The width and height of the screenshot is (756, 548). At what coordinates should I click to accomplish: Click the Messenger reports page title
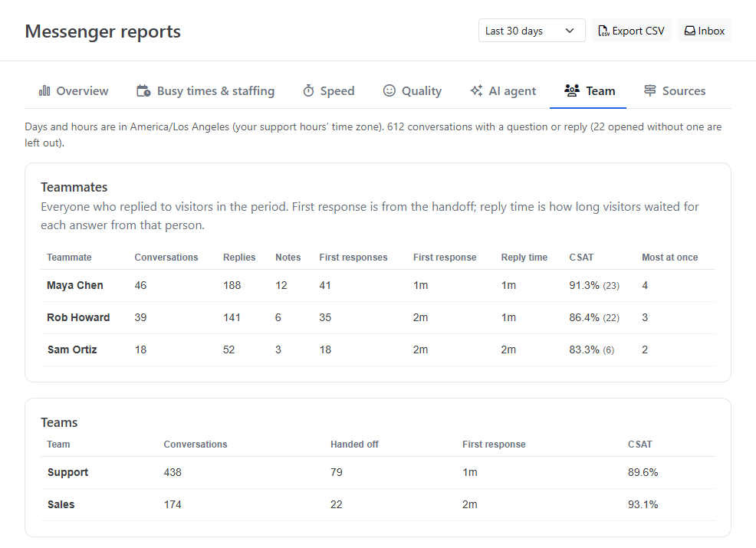[x=103, y=31]
